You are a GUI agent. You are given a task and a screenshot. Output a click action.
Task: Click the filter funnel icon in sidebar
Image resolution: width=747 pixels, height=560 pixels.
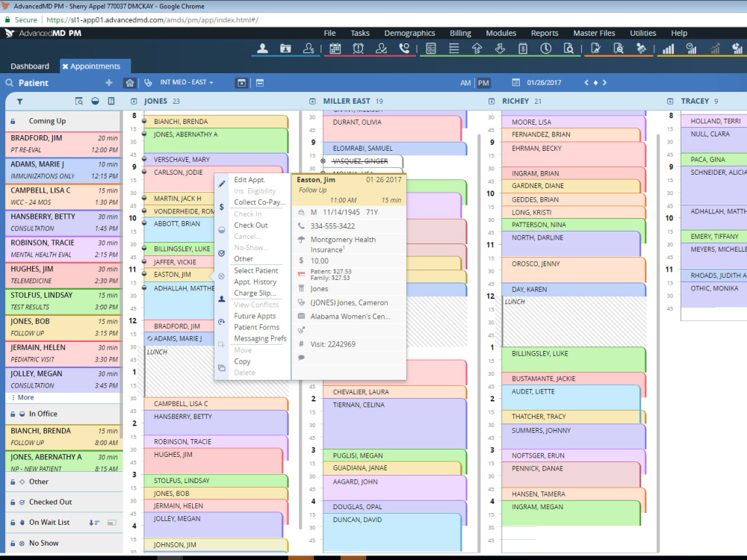pyautogui.click(x=20, y=102)
